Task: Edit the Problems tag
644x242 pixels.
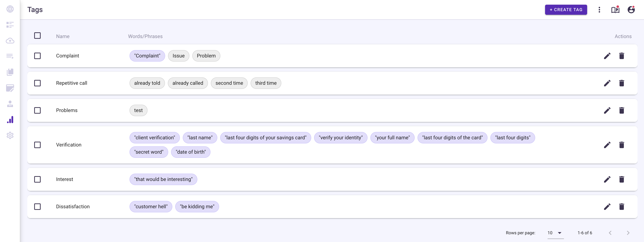Action: pyautogui.click(x=607, y=110)
